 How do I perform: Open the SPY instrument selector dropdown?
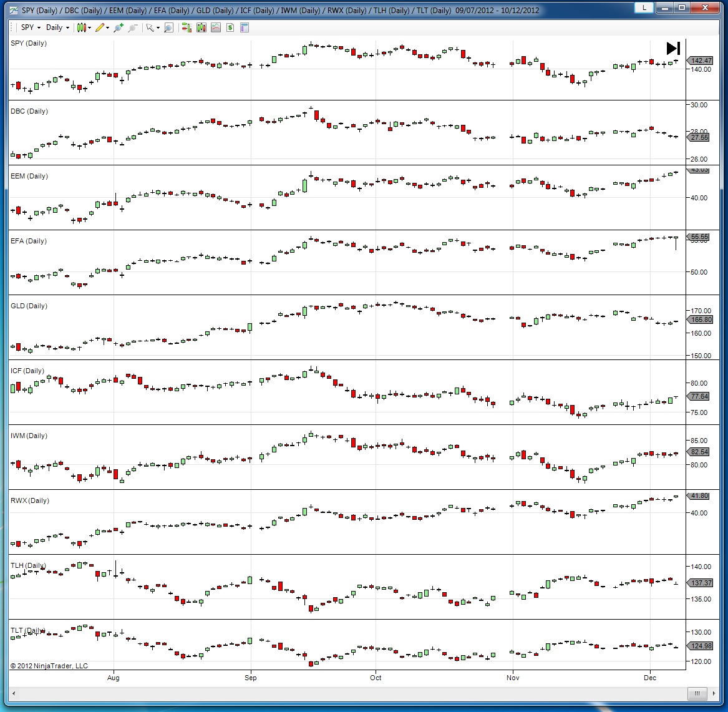coord(31,27)
